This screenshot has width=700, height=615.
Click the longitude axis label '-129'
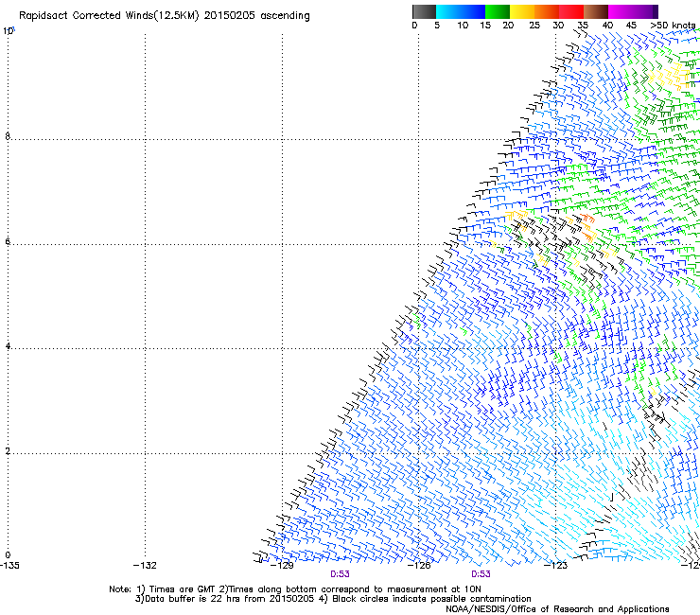click(282, 566)
